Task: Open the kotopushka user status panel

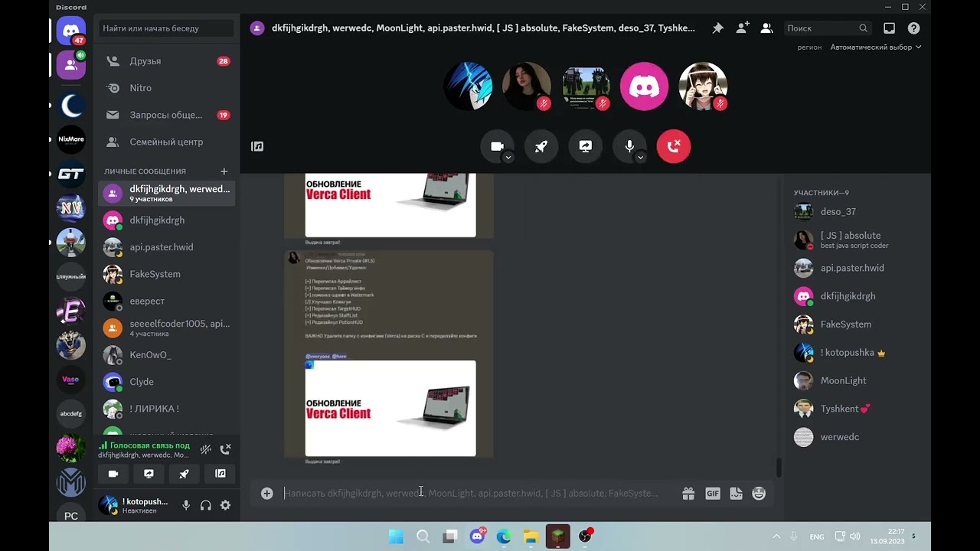Action: coord(135,505)
